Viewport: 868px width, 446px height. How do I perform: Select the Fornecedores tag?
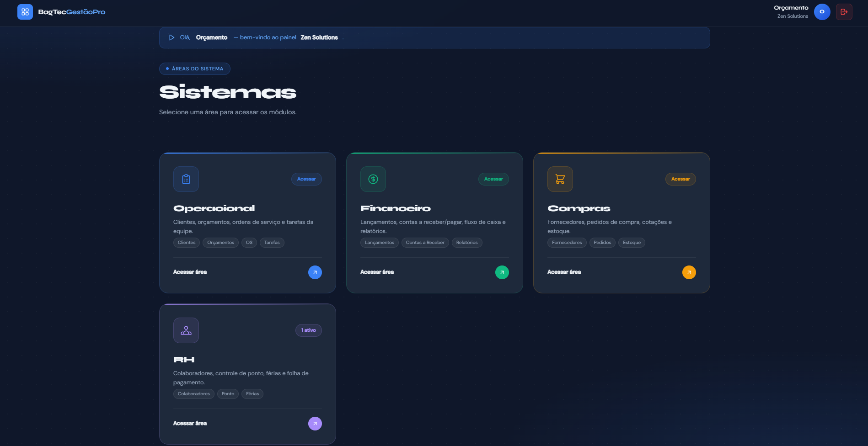[x=567, y=243]
